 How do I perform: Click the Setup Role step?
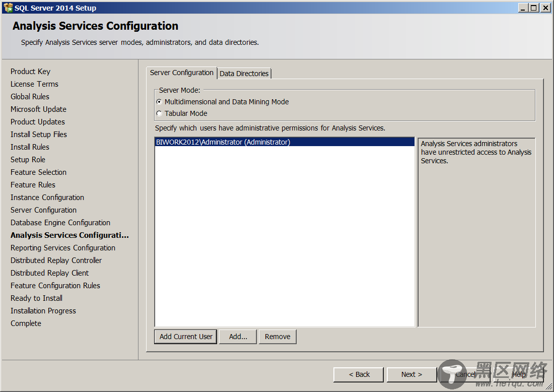tap(28, 160)
